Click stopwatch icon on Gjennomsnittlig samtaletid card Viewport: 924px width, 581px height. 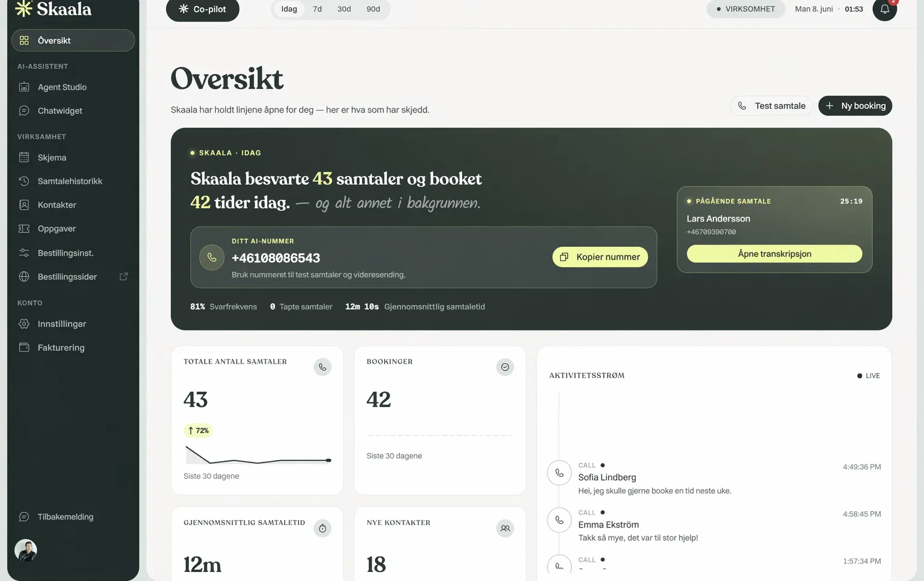click(x=322, y=528)
